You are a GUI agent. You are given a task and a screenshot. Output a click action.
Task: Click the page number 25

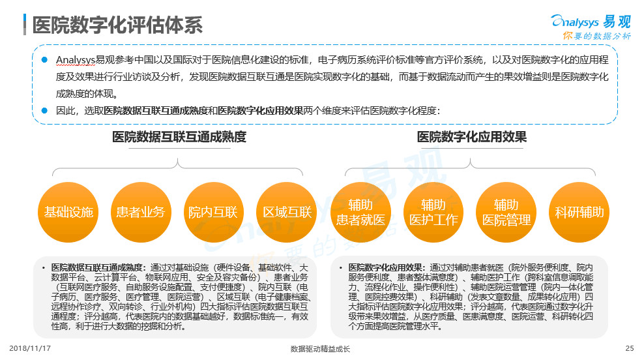pyautogui.click(x=629, y=349)
